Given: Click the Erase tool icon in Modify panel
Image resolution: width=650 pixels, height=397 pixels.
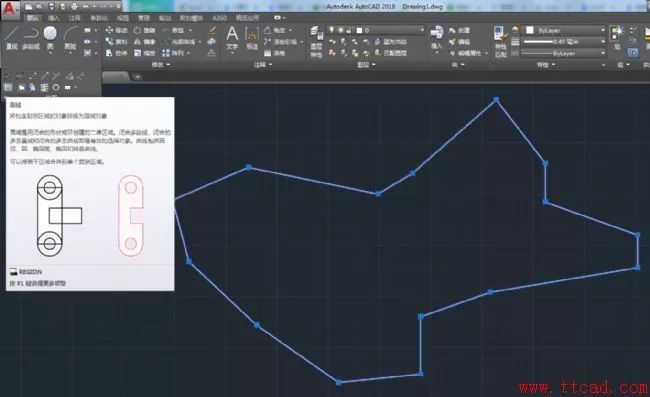Looking at the screenshot, I should (213, 30).
